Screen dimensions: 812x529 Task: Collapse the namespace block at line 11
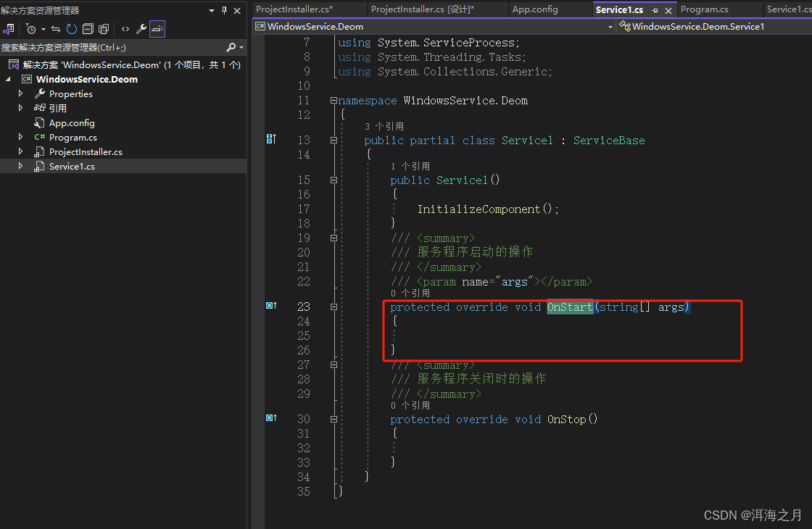click(334, 101)
